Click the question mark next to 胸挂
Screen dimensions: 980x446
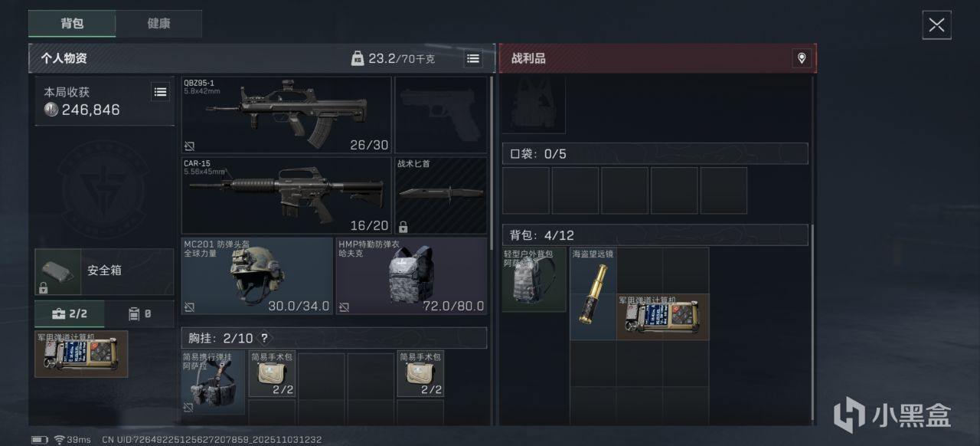point(264,338)
